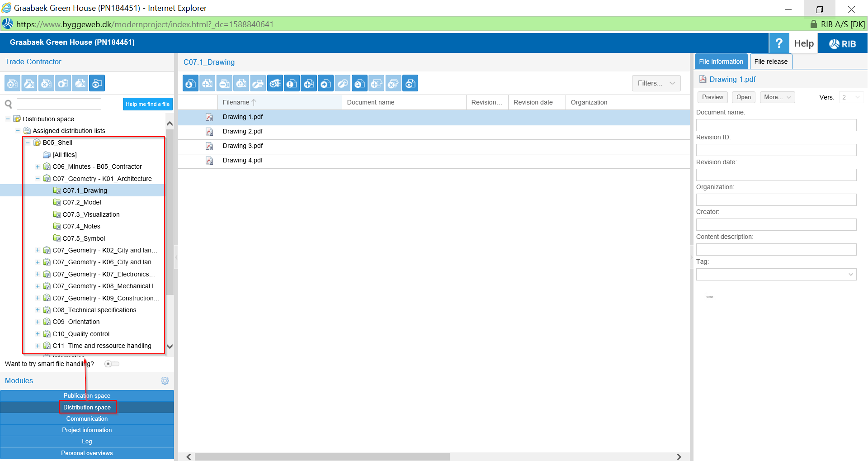868x461 pixels.
Task: Click the blue question mark help icon
Action: click(779, 43)
